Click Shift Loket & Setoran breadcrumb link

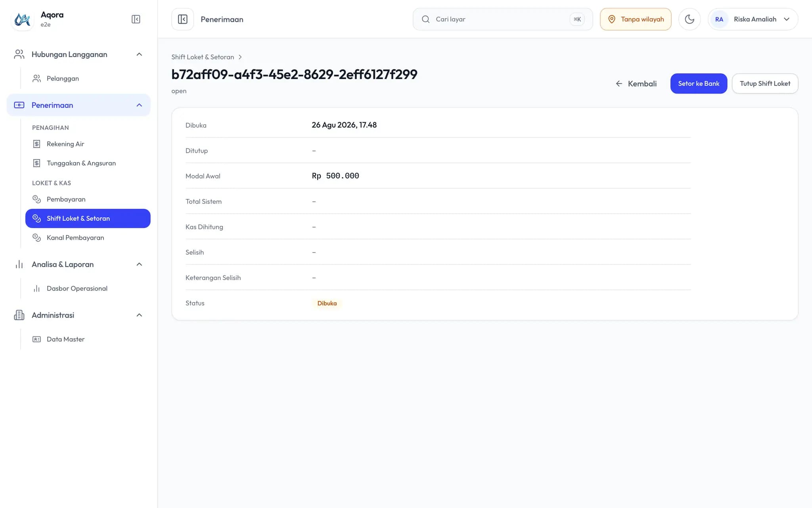pos(203,57)
